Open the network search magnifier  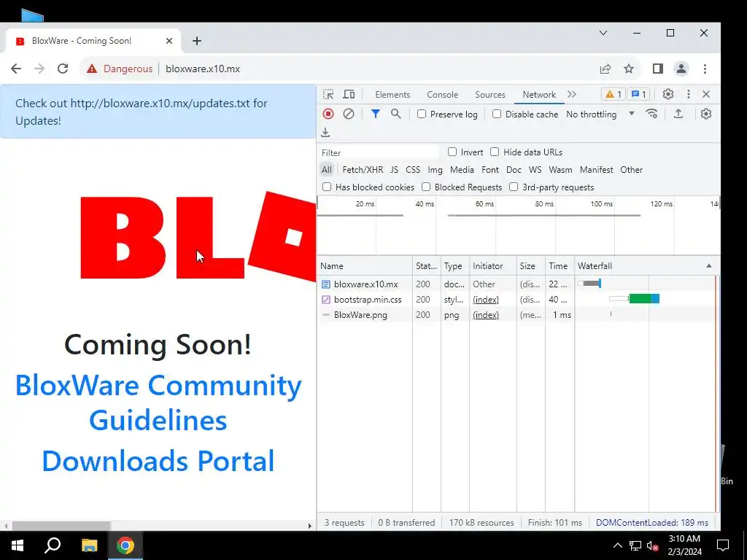coord(396,114)
